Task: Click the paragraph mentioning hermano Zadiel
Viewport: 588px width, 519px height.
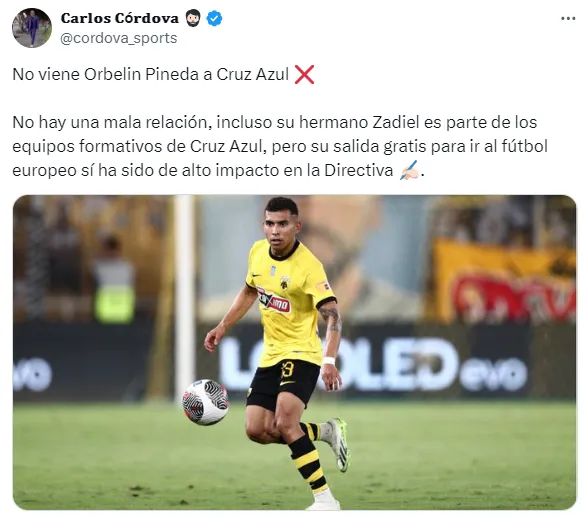Action: pyautogui.click(x=280, y=146)
